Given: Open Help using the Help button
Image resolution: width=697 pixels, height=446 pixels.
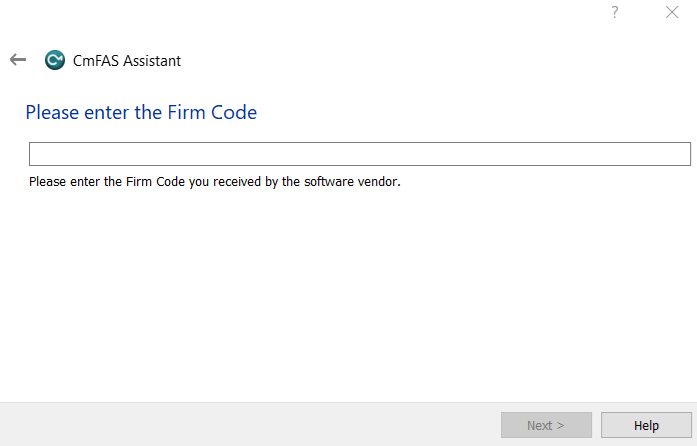Looking at the screenshot, I should click(646, 425).
